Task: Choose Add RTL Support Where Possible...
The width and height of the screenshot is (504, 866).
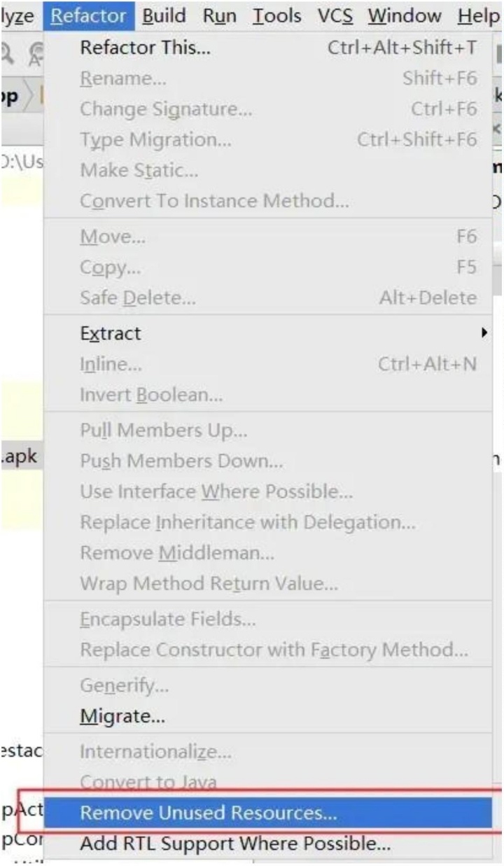Action: 235,844
